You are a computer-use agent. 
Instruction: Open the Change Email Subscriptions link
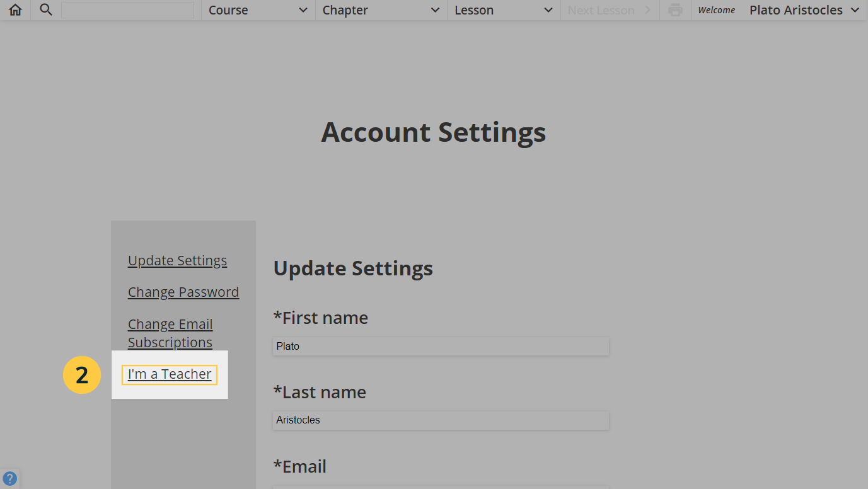click(170, 333)
